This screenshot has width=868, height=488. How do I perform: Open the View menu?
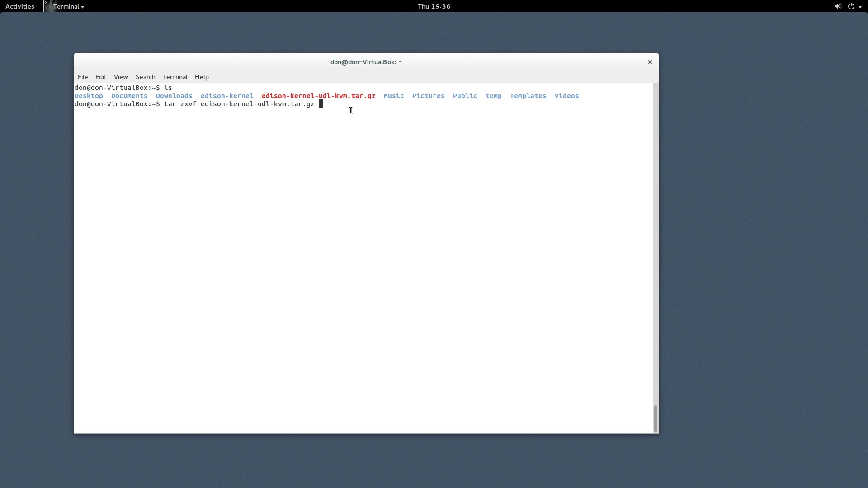tap(121, 77)
